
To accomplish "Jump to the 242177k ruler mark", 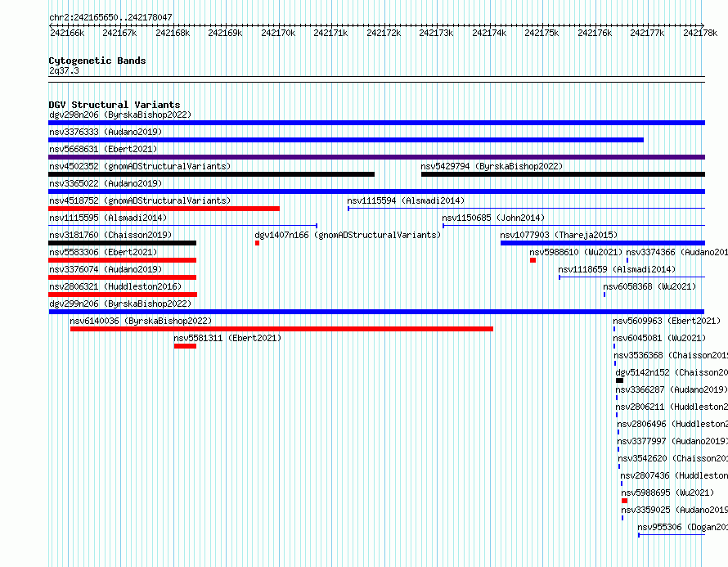I will 647,33.
